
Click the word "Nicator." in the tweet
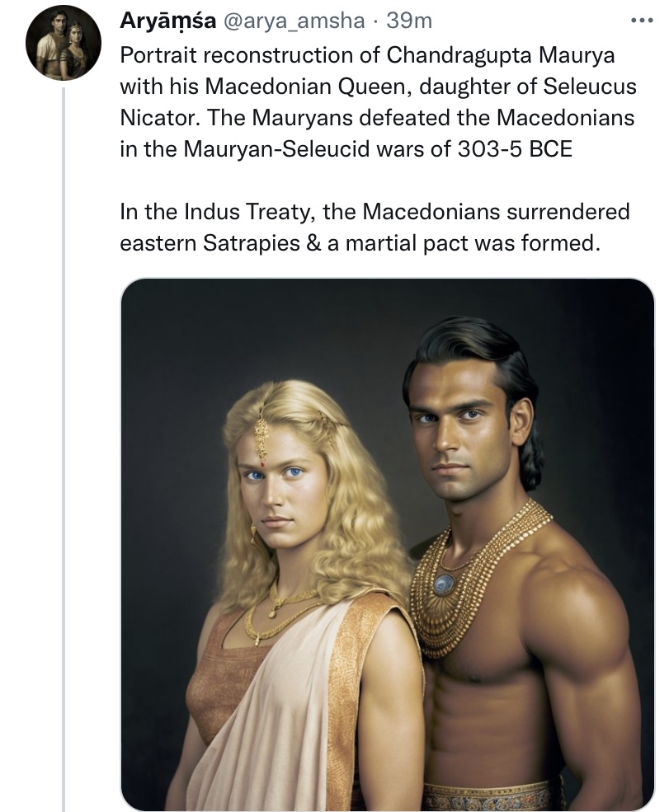point(160,118)
